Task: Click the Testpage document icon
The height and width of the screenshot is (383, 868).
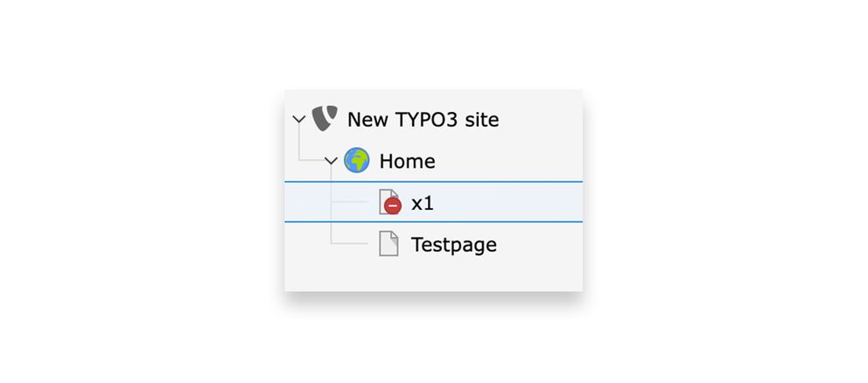Action: 388,243
